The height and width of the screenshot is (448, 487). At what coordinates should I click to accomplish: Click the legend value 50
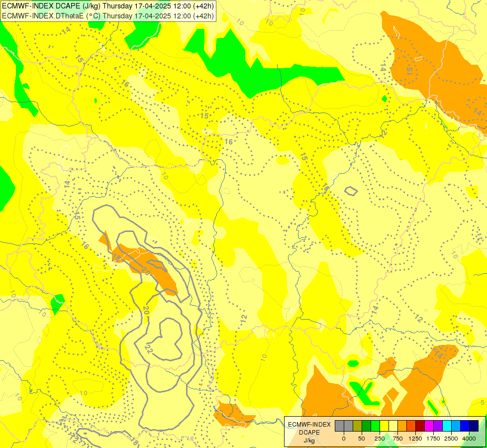click(x=362, y=439)
